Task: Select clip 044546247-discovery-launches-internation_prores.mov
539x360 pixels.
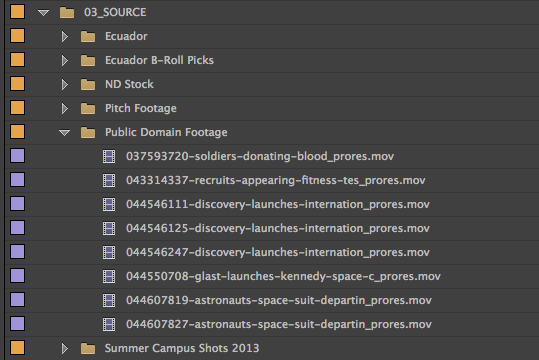Action: pyautogui.click(x=278, y=253)
